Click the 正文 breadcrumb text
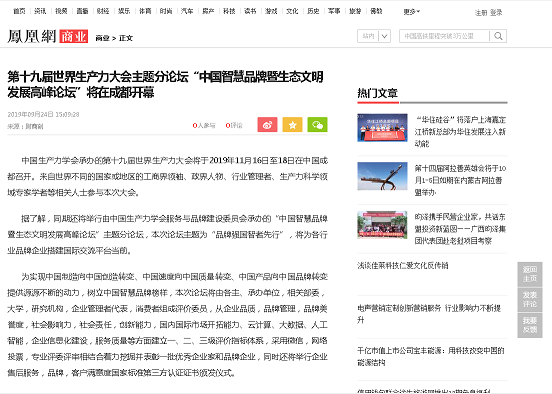Image resolution: width=552 pixels, height=394 pixels. coord(126,38)
